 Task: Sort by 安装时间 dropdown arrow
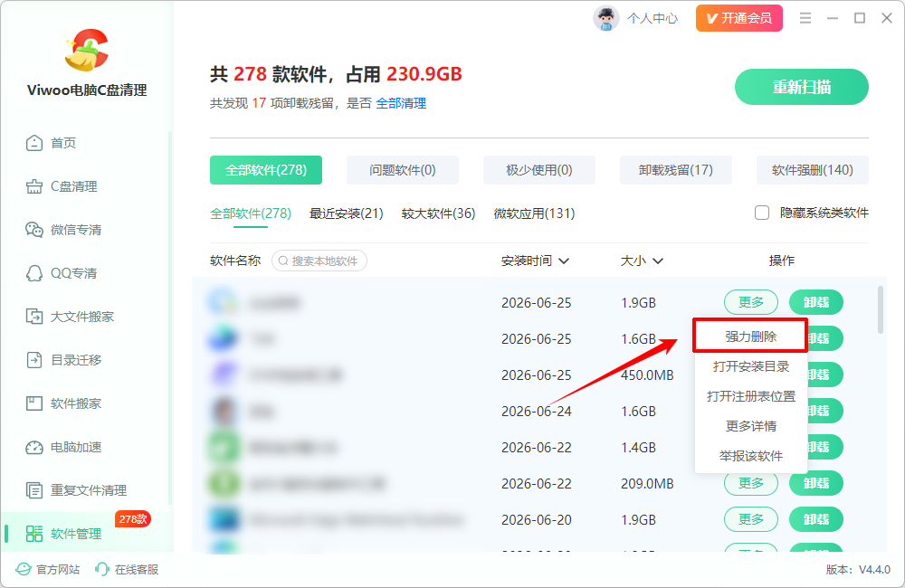click(x=564, y=261)
